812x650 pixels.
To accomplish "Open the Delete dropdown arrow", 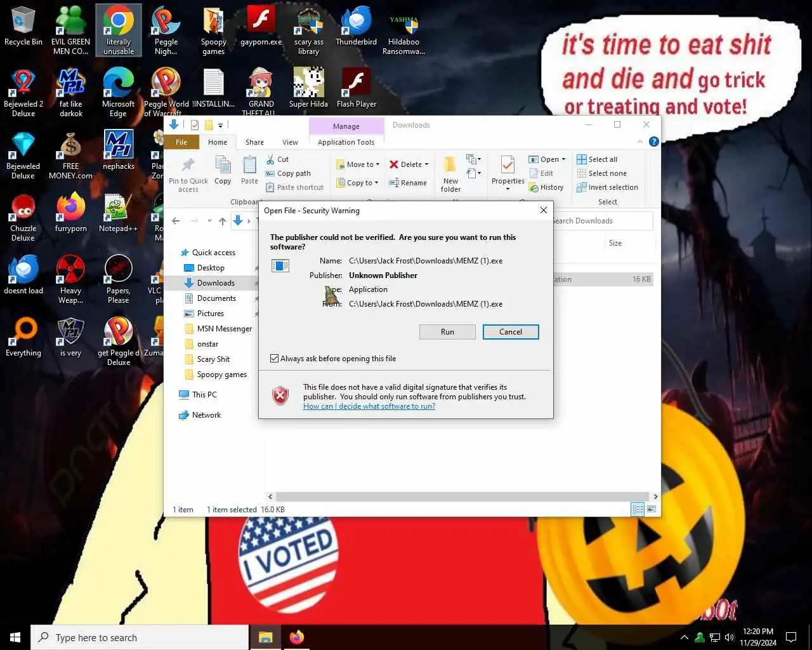I will click(x=426, y=164).
